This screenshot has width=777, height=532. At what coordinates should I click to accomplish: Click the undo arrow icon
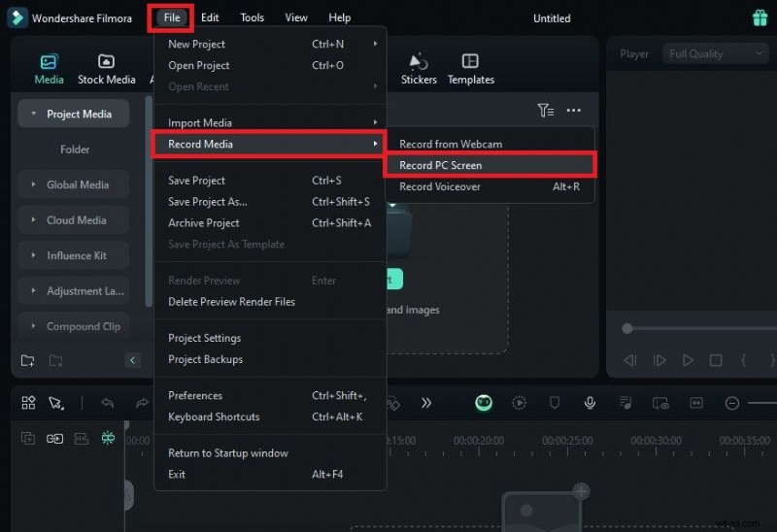tap(108, 403)
